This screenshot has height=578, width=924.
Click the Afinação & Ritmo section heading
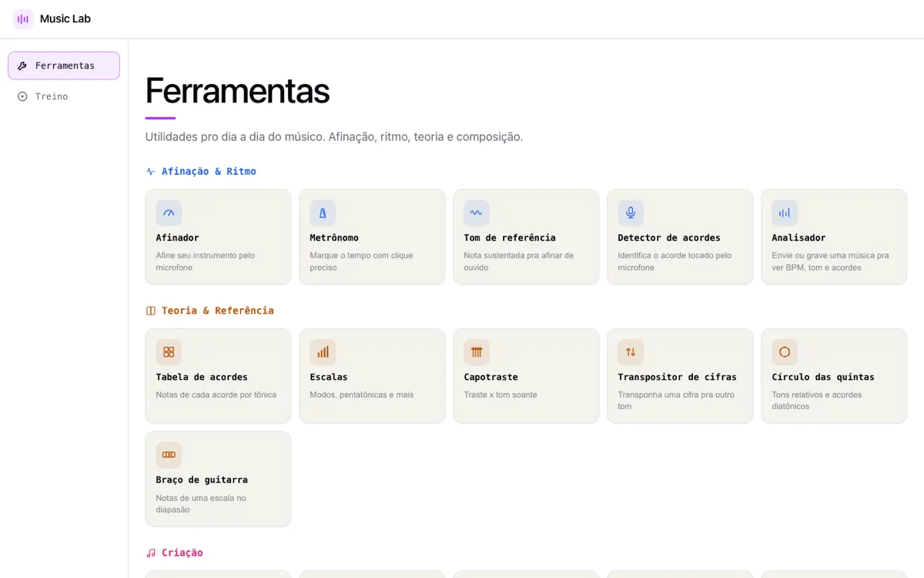pyautogui.click(x=209, y=172)
